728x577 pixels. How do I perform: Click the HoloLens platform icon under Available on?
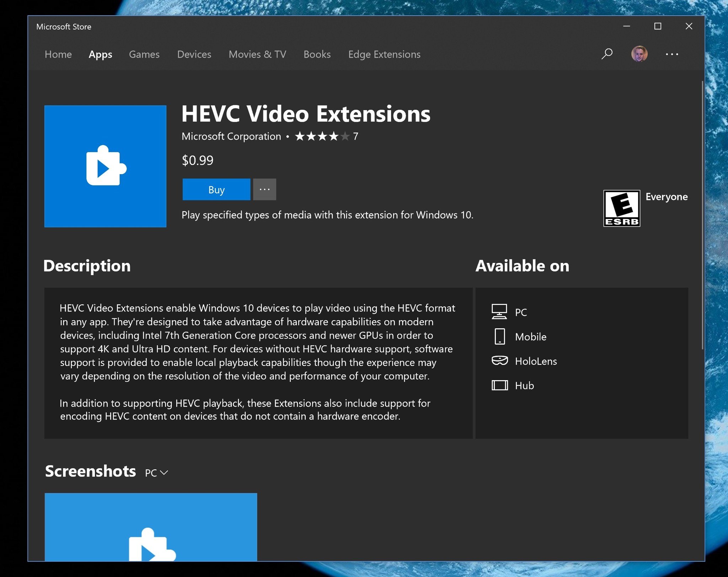pyautogui.click(x=499, y=361)
